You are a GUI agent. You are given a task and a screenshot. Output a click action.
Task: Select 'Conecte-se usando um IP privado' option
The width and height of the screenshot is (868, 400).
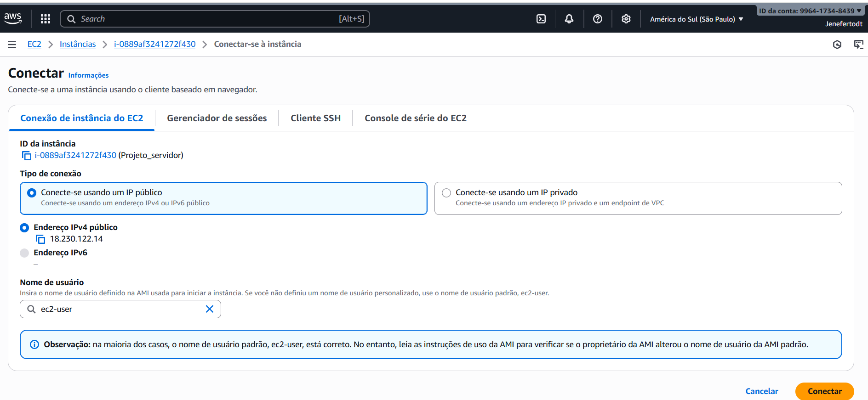click(638, 198)
